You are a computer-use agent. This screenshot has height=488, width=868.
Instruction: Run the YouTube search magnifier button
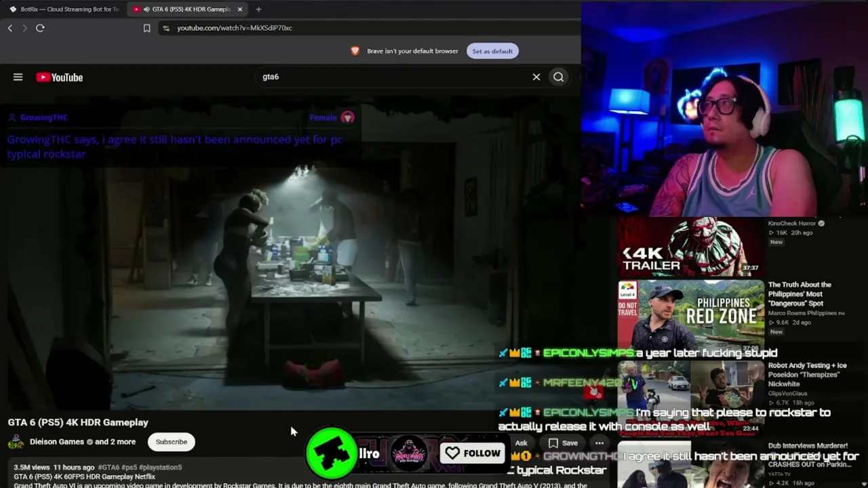[x=558, y=77]
